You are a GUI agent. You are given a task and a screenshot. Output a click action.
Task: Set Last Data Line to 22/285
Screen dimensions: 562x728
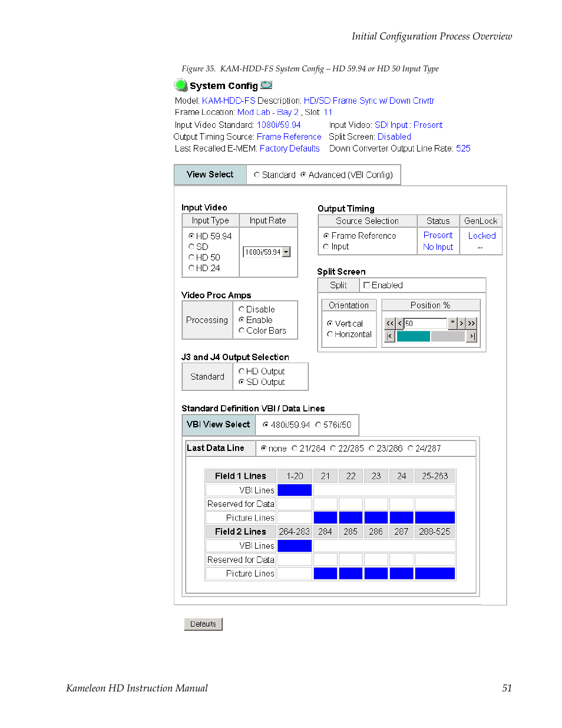(x=333, y=448)
